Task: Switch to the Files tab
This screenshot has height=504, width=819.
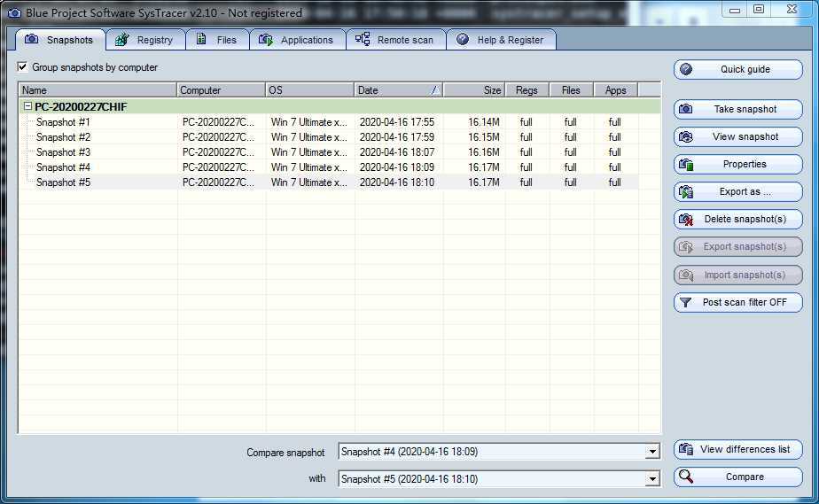Action: 217,40
